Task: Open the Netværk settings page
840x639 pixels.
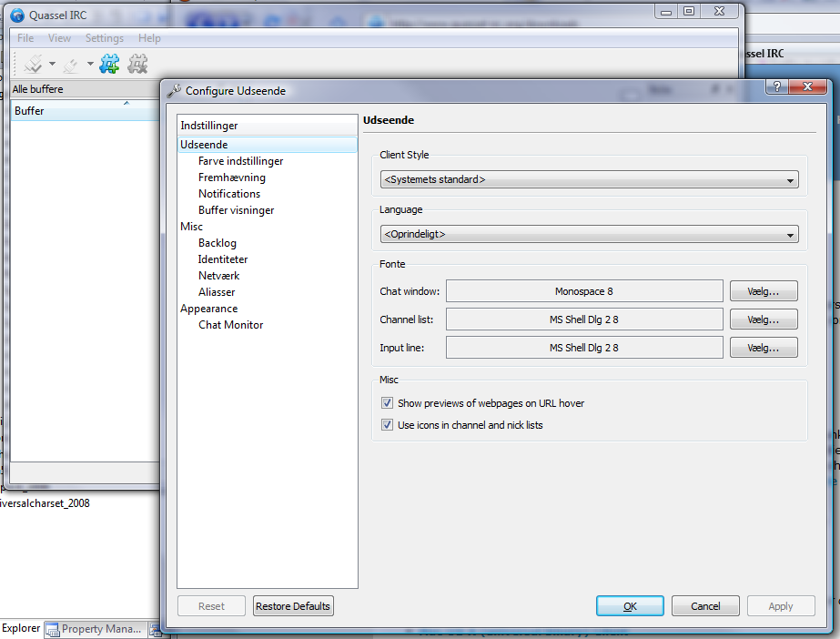Action: 218,276
